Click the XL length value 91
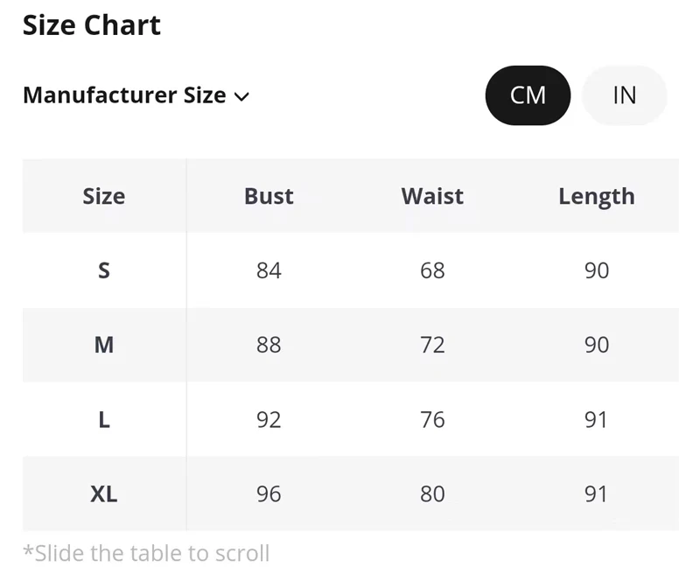This screenshot has width=700, height=588. pyautogui.click(x=596, y=494)
